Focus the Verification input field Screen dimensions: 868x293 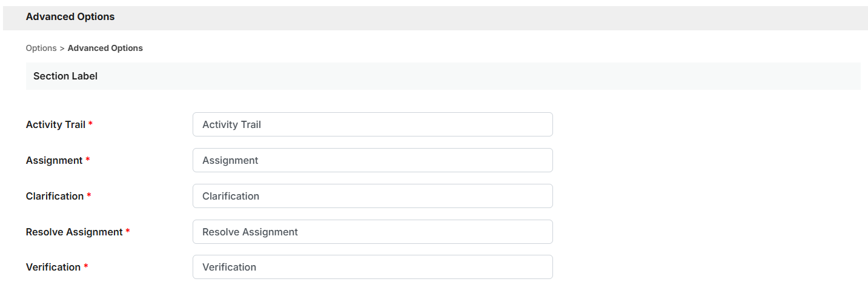click(x=373, y=267)
